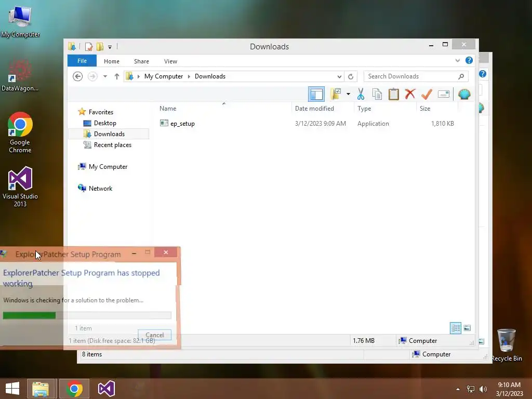Open Customize Quick Access Toolbar dropdown
This screenshot has height=399, width=532.
click(x=110, y=47)
